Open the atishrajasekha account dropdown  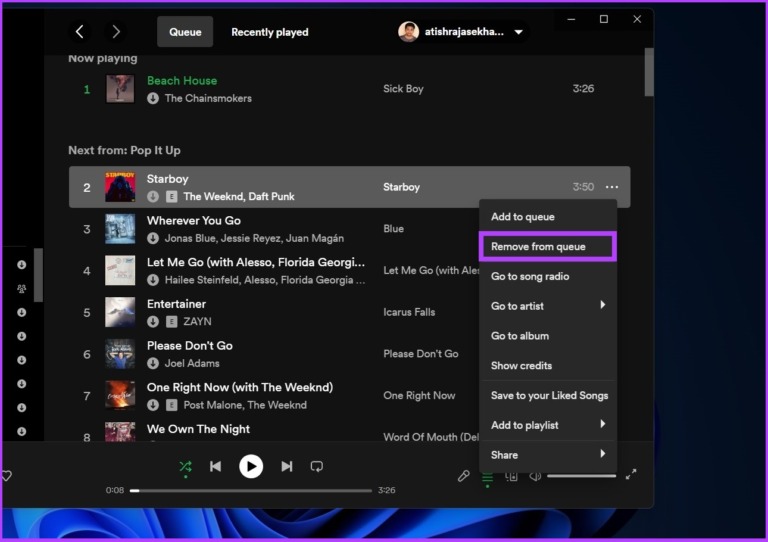pyautogui.click(x=463, y=32)
